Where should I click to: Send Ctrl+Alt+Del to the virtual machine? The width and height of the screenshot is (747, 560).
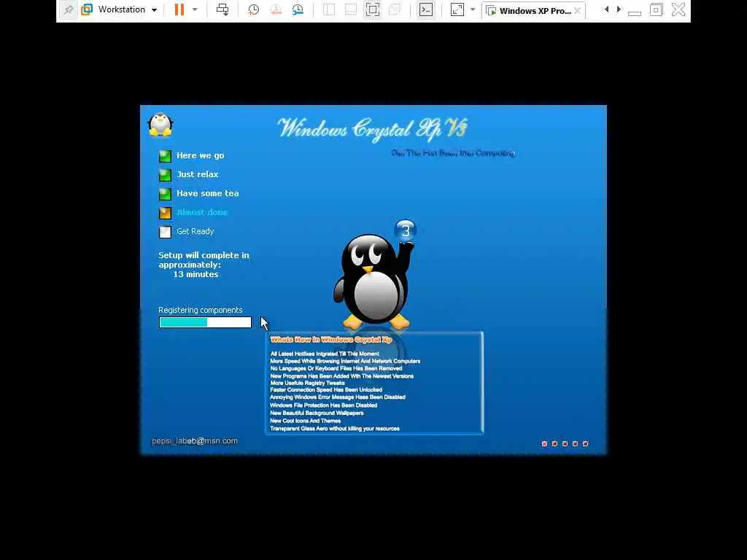222,9
